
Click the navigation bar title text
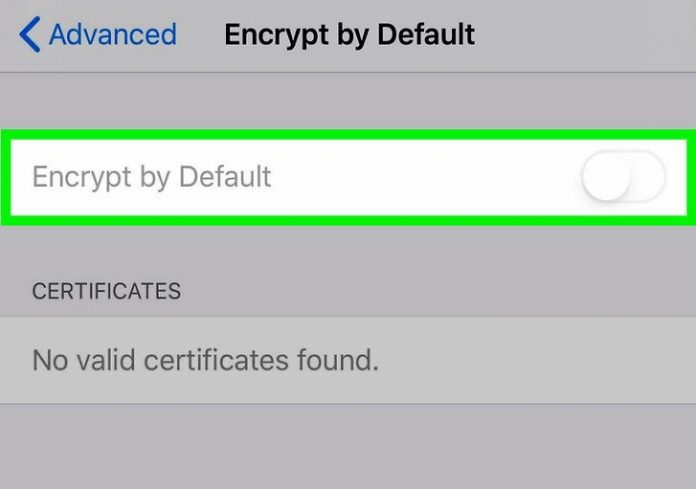point(349,35)
